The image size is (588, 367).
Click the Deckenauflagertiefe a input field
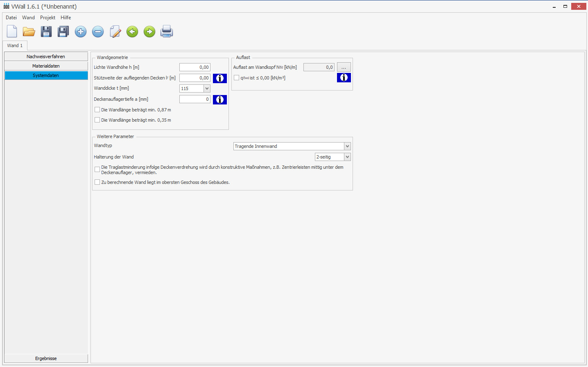195,99
